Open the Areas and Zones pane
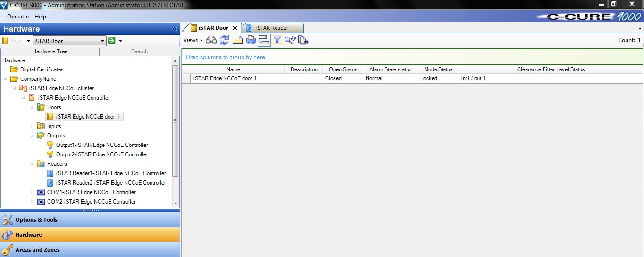The height and width of the screenshot is (257, 644). pos(90,250)
